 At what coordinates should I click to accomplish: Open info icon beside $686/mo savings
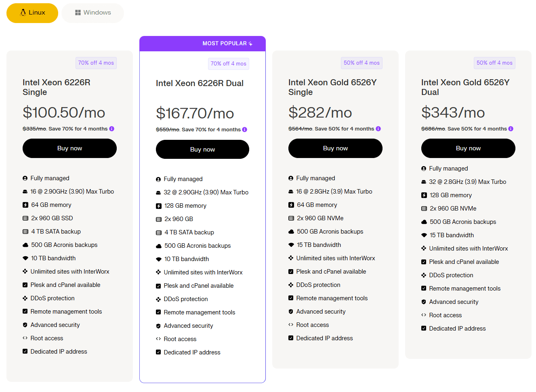(x=511, y=129)
